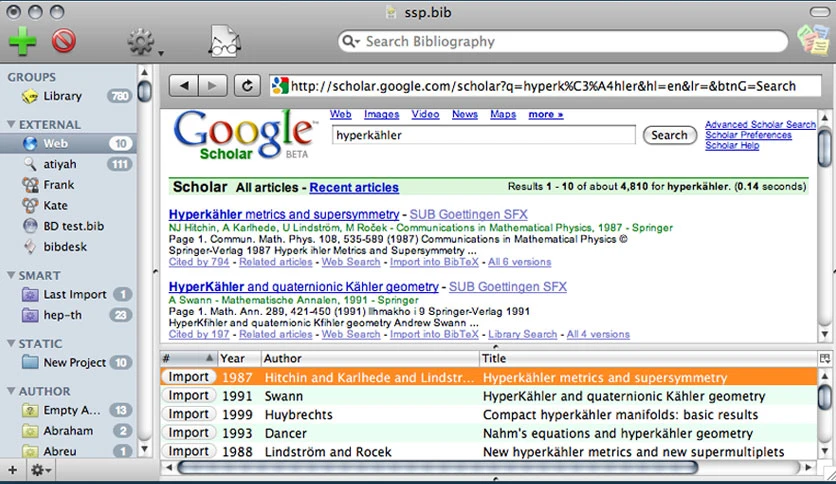Import the 1988 Lindström and Rocek entry
The image size is (836, 484).
click(188, 451)
